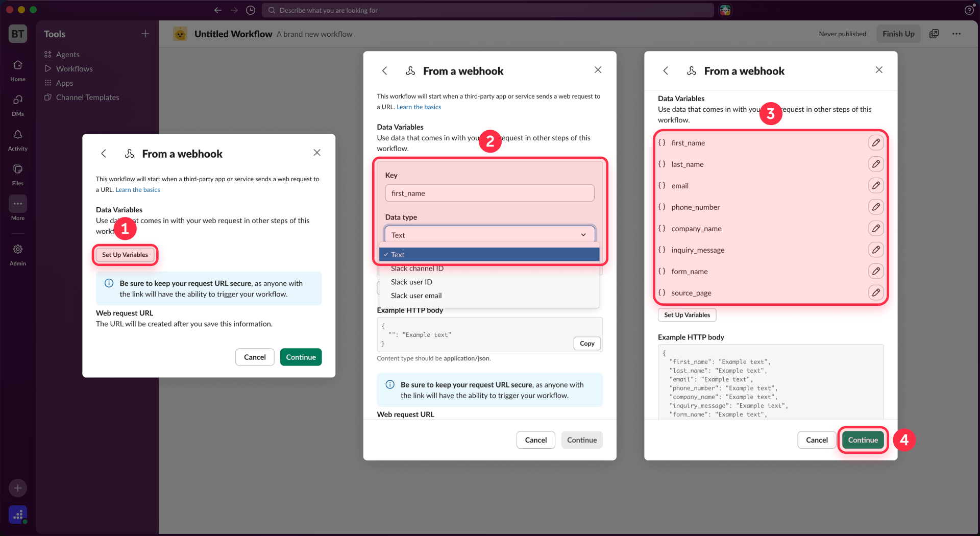Click the round plus create button

[18, 488]
